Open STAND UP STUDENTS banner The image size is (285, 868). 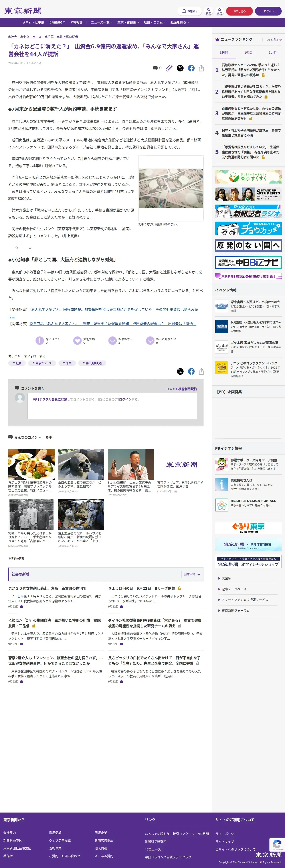tap(248, 194)
